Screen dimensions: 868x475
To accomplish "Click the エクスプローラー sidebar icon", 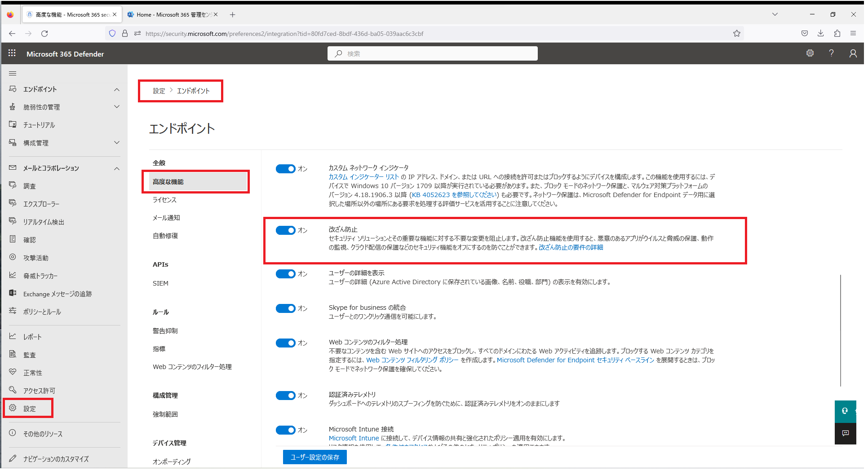I will coord(13,203).
